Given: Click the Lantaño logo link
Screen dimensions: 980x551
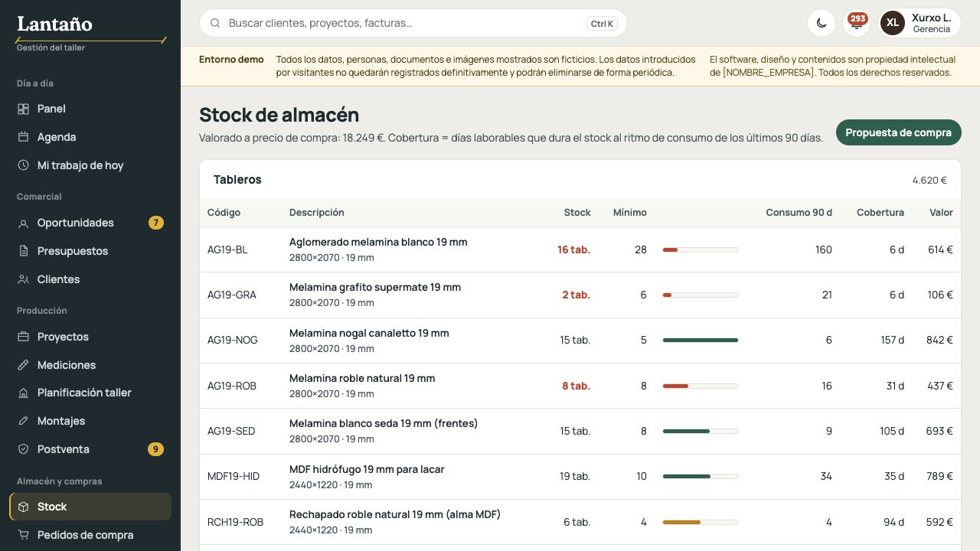Looking at the screenshot, I should (54, 24).
